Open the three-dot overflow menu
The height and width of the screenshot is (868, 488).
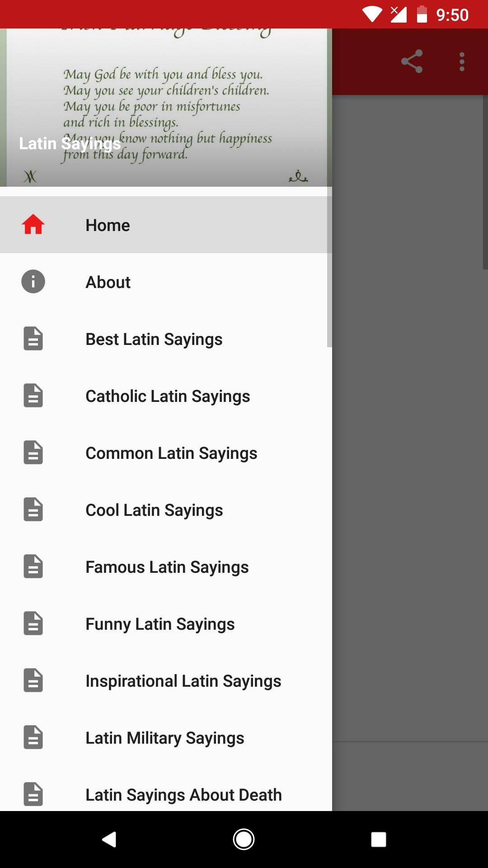point(462,61)
